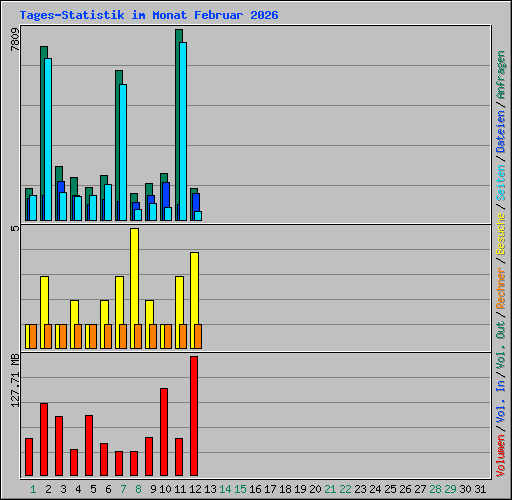The width and height of the screenshot is (512, 500).
Task: Click the 'Volumen' legend label
Action: [501, 456]
